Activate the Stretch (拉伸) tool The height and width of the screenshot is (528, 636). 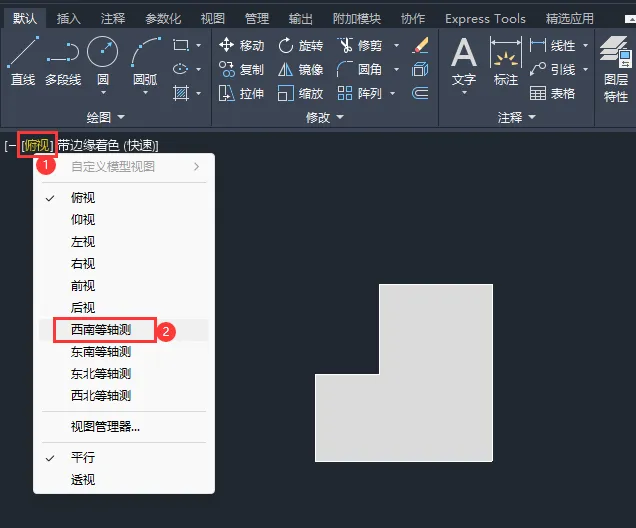tap(241, 94)
